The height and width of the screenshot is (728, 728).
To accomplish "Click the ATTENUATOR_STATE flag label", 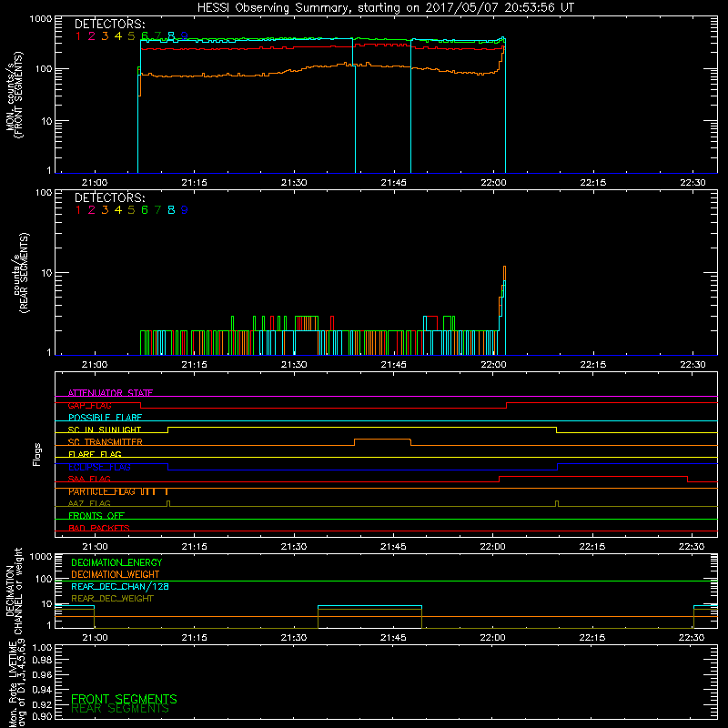I will click(110, 393).
